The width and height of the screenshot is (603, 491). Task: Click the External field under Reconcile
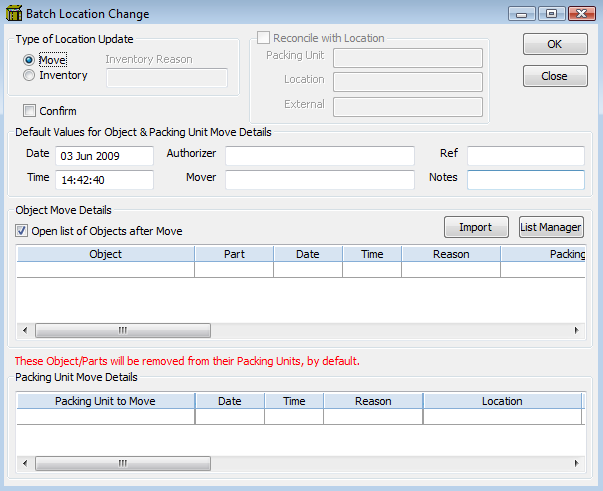(x=408, y=107)
